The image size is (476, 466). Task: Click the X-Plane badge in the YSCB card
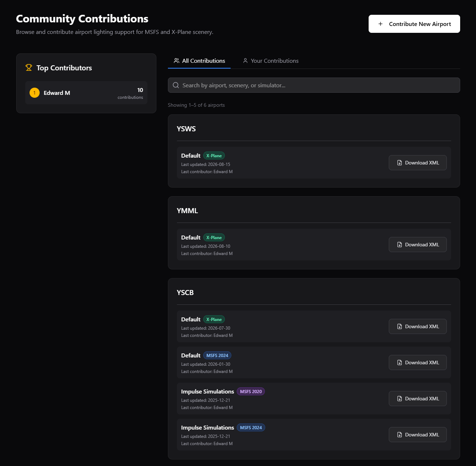coord(214,319)
